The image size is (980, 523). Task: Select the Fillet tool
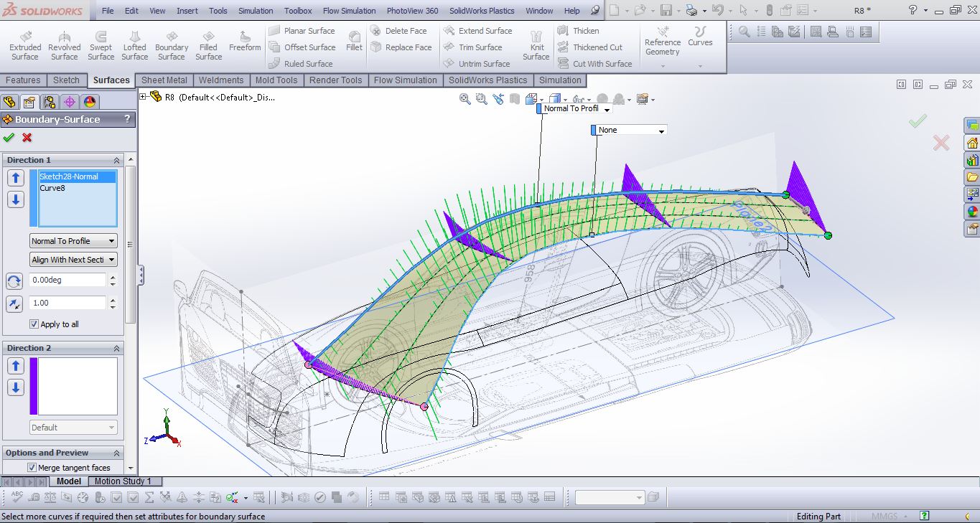pos(354,42)
